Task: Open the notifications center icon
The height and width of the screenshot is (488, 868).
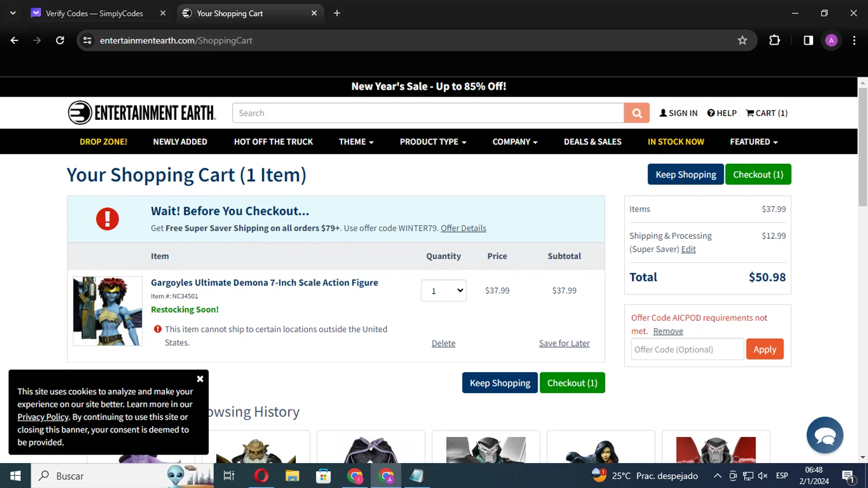Action: (849, 476)
